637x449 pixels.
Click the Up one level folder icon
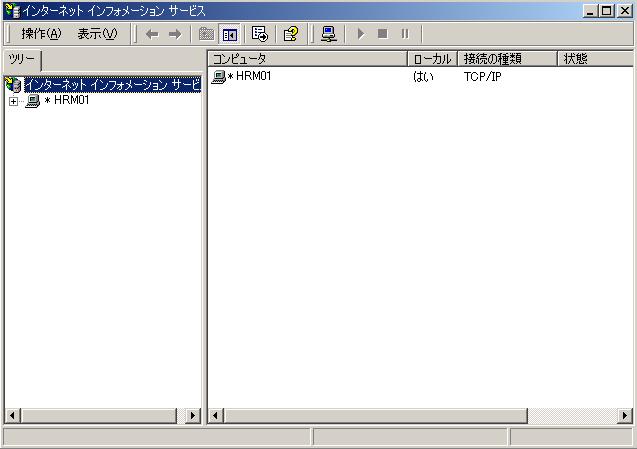206,34
